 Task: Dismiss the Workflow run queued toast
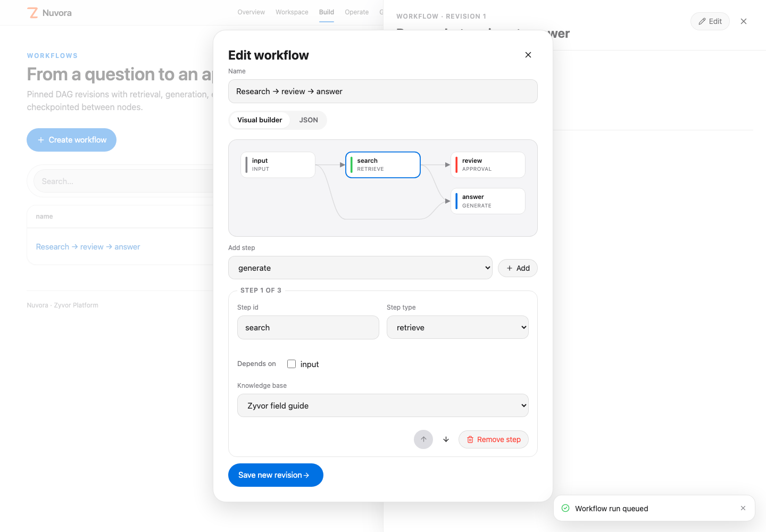[x=743, y=508]
